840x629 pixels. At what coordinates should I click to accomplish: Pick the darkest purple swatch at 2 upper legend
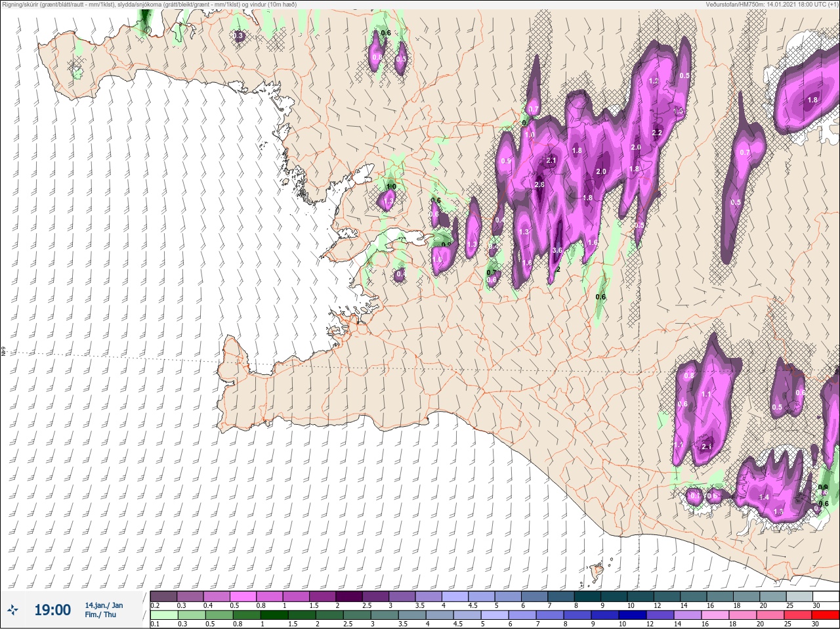point(350,596)
